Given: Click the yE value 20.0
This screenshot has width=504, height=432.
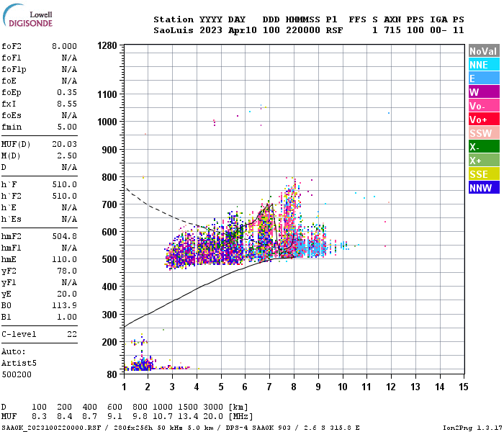Looking at the screenshot, I should pyautogui.click(x=67, y=294).
